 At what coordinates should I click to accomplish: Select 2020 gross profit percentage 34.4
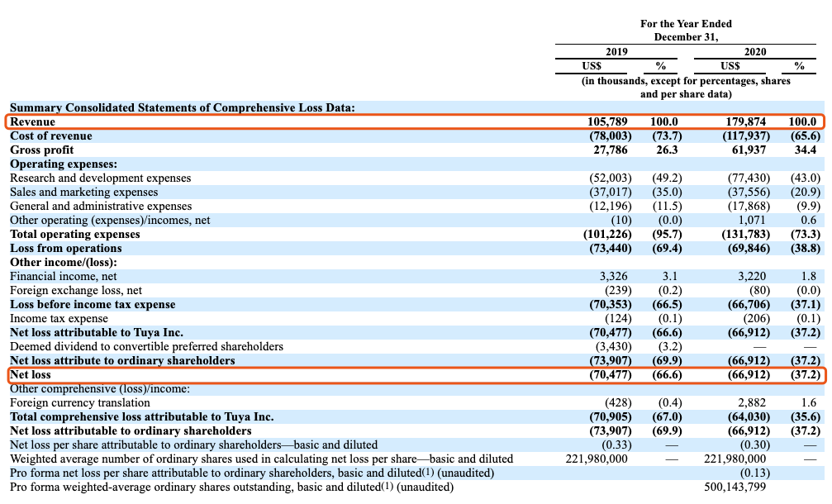(x=805, y=150)
